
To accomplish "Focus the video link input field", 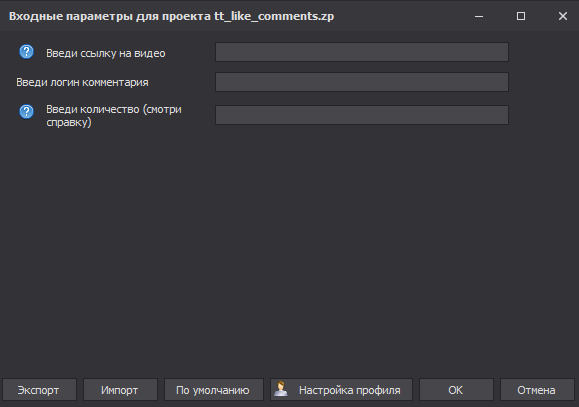I will pyautogui.click(x=362, y=52).
